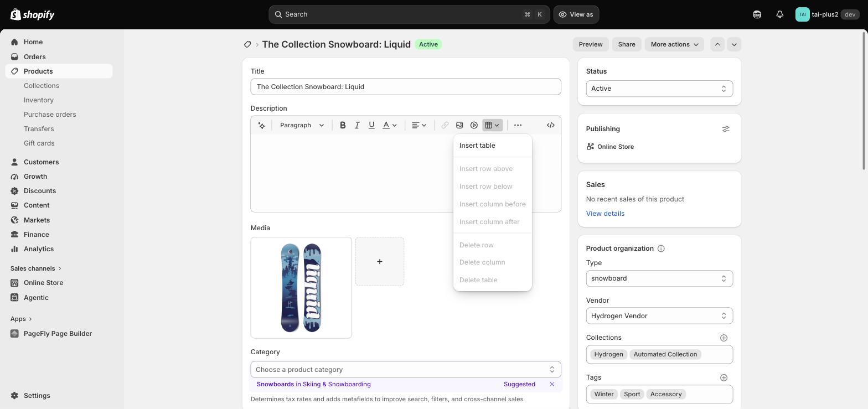
Task: Open the product Type dropdown
Action: 659,278
